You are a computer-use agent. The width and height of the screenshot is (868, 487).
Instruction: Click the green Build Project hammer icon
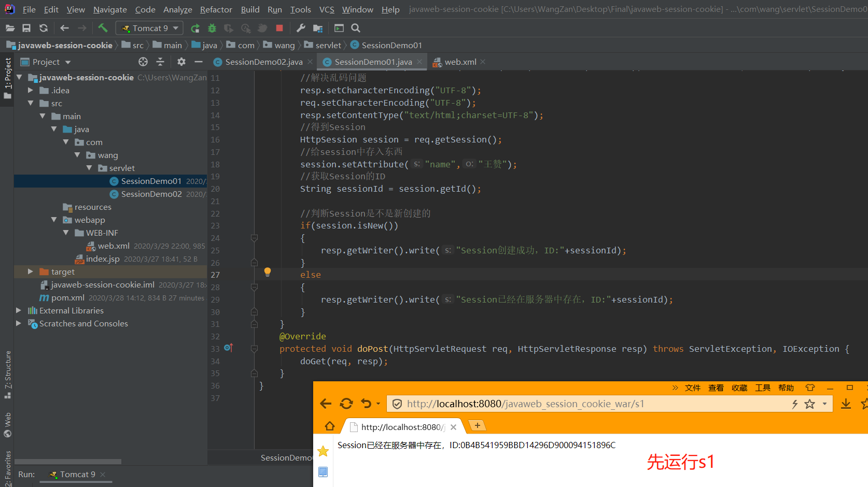click(103, 28)
